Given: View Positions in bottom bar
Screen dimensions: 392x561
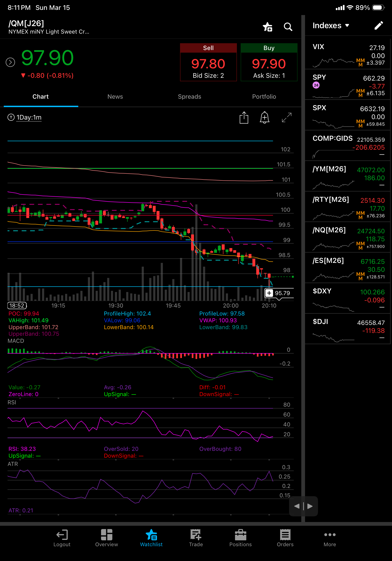Looking at the screenshot, I should pos(240,538).
